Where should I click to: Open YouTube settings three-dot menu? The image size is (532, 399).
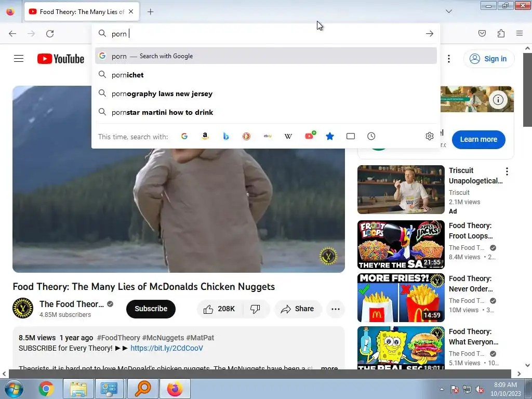point(448,59)
